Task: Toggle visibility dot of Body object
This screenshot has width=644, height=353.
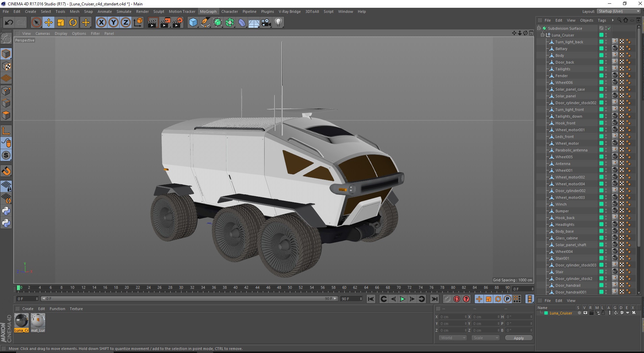Action: tap(606, 54)
